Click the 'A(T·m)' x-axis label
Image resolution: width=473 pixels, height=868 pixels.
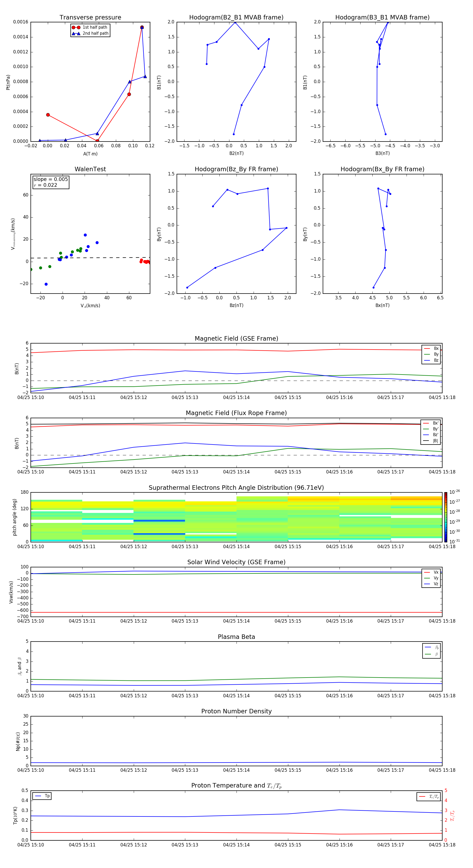(90, 154)
